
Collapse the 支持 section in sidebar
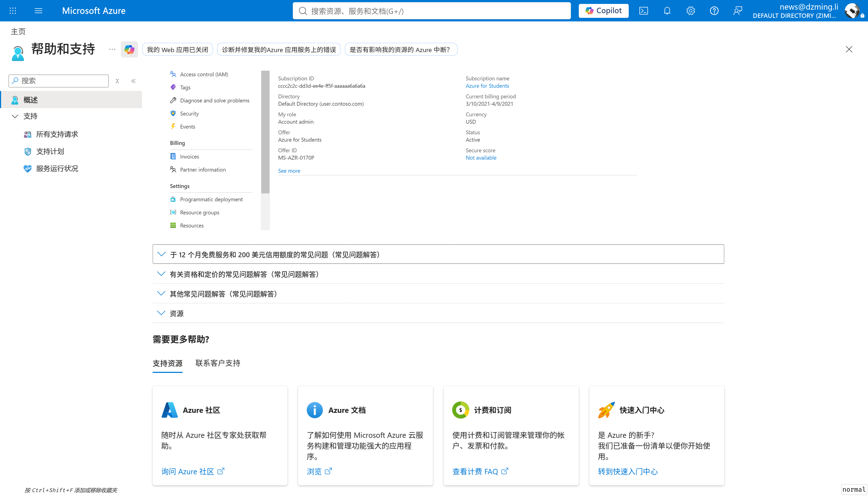15,116
